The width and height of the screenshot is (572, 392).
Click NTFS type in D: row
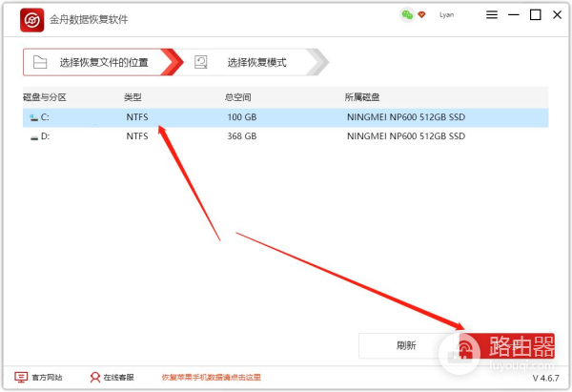click(x=137, y=136)
